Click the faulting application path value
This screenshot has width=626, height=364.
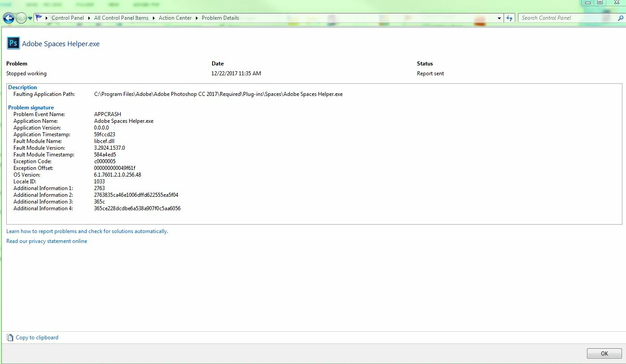click(x=218, y=94)
